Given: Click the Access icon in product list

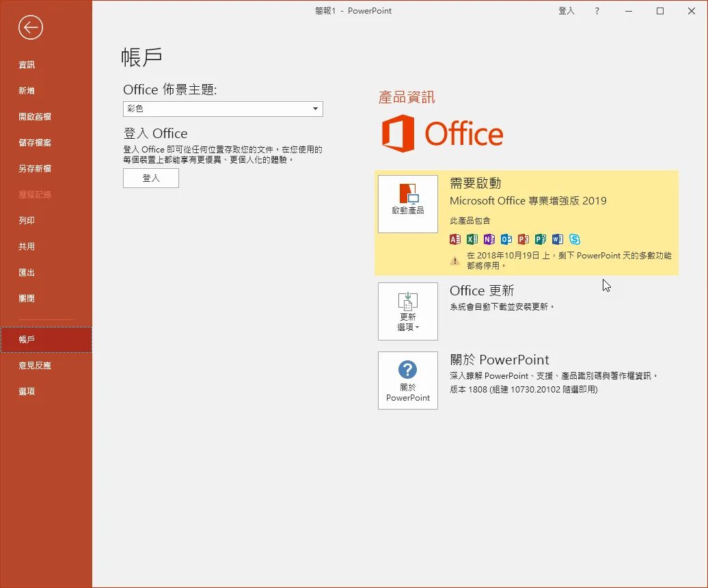Looking at the screenshot, I should tap(455, 239).
